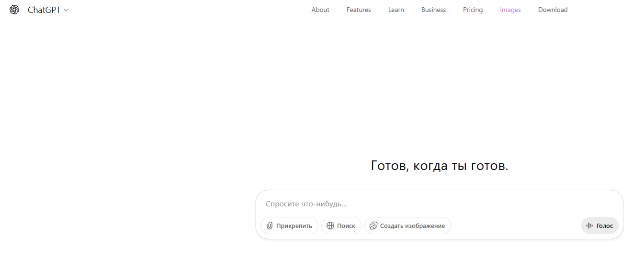Open the highlighted Images link
This screenshot has height=272, width=644.
510,10
